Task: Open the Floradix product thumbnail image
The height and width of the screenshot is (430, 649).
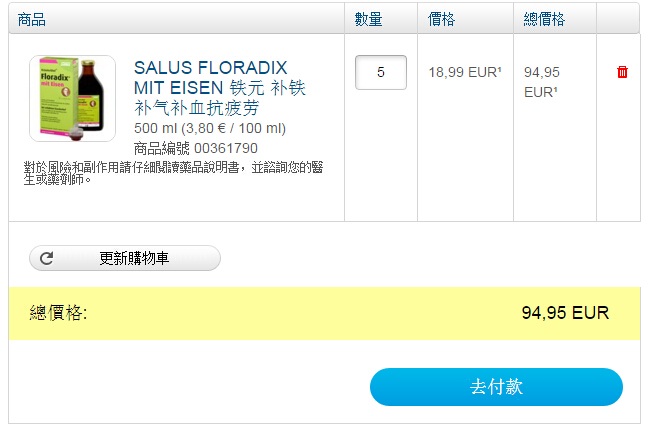Action: [72, 98]
